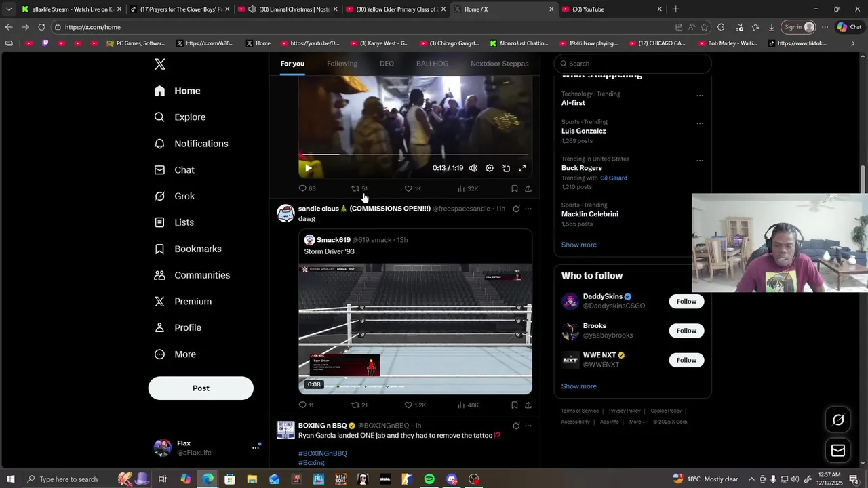The image size is (868, 488).
Task: Open the floating messages button
Action: tap(838, 451)
